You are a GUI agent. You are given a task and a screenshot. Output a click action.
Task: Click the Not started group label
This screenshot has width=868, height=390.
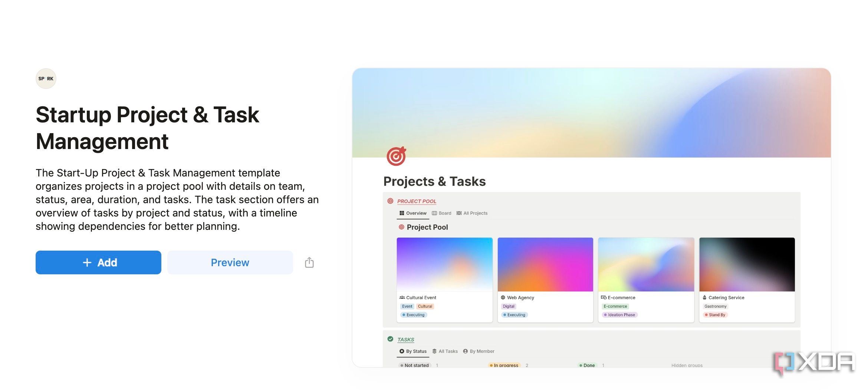tap(415, 365)
